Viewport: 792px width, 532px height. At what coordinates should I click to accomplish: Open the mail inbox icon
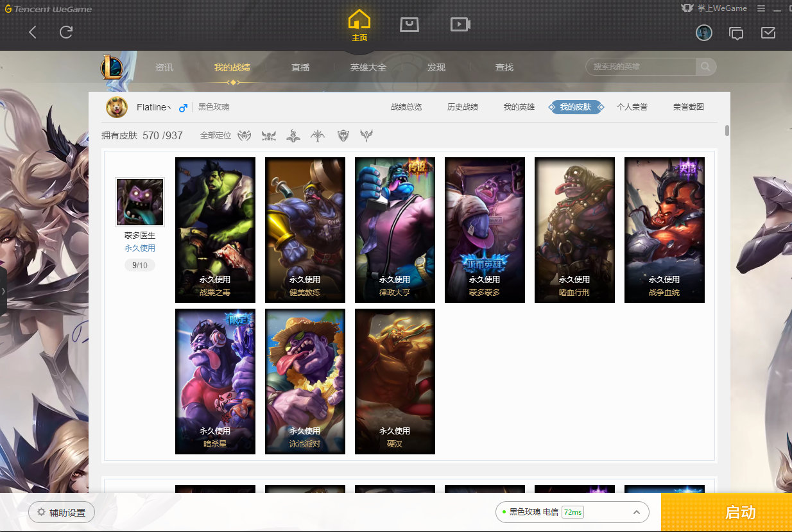click(x=768, y=32)
